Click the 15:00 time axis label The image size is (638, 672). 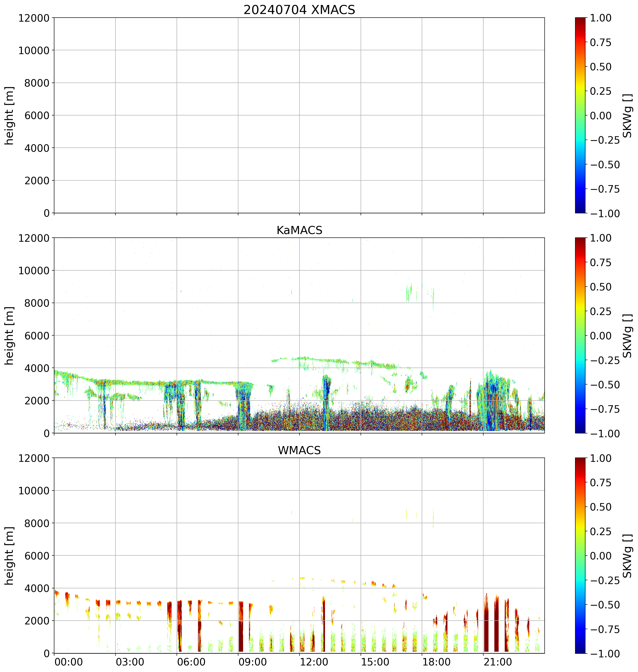[x=375, y=662]
